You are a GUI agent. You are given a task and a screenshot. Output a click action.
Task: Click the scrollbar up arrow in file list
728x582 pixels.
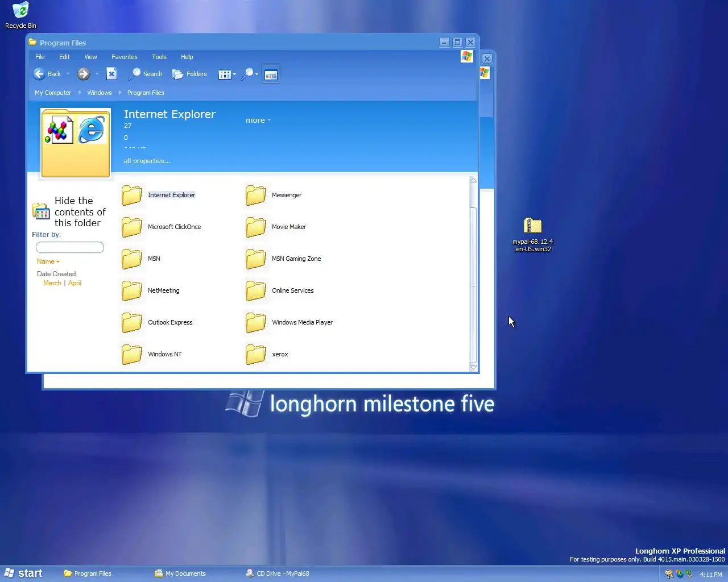473,180
